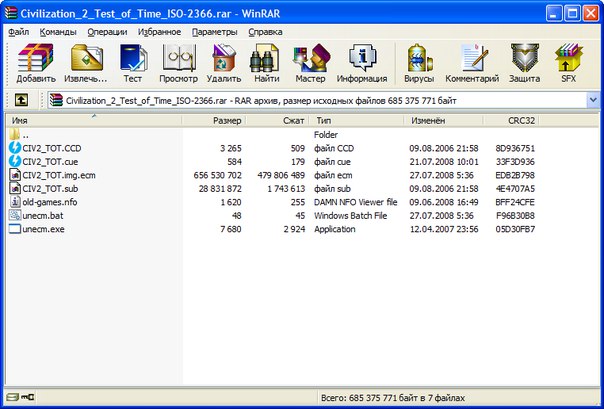Select file name unecm.exe
Viewport: 604px width, 409px height.
[x=44, y=229]
